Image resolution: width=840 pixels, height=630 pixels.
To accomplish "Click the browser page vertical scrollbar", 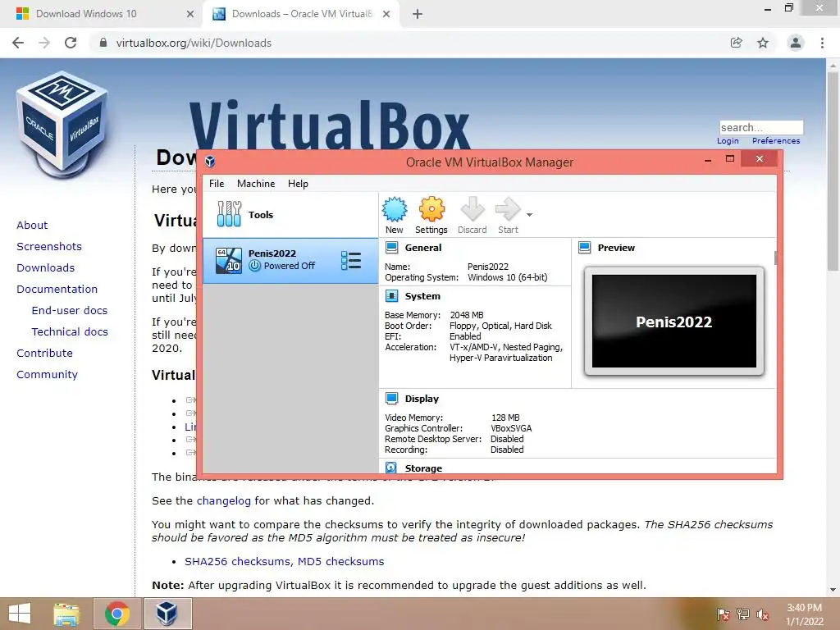I will click(x=833, y=171).
